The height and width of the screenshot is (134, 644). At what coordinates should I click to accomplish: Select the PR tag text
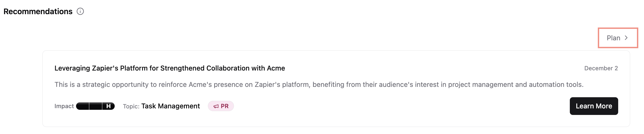pyautogui.click(x=225, y=106)
